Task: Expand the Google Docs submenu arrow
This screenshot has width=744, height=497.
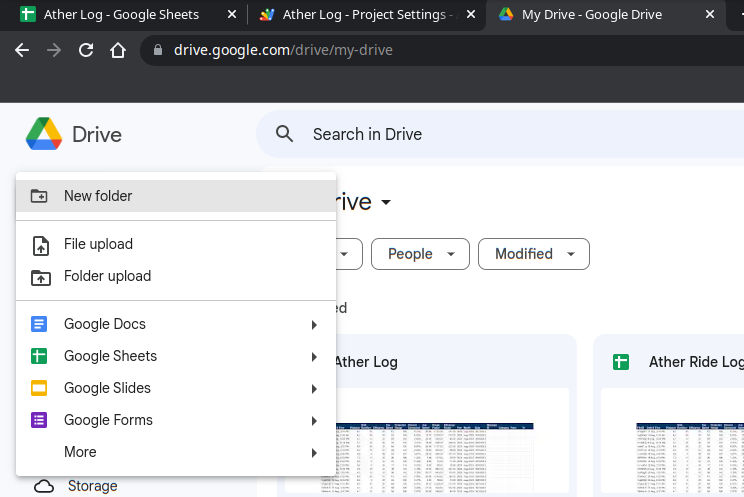Action: pos(314,325)
